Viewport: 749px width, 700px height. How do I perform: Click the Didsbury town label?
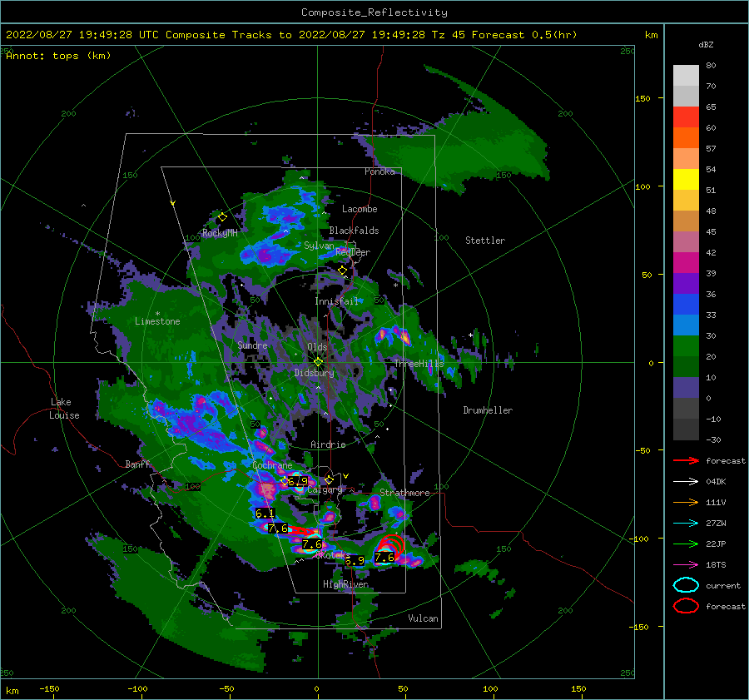pyautogui.click(x=315, y=373)
